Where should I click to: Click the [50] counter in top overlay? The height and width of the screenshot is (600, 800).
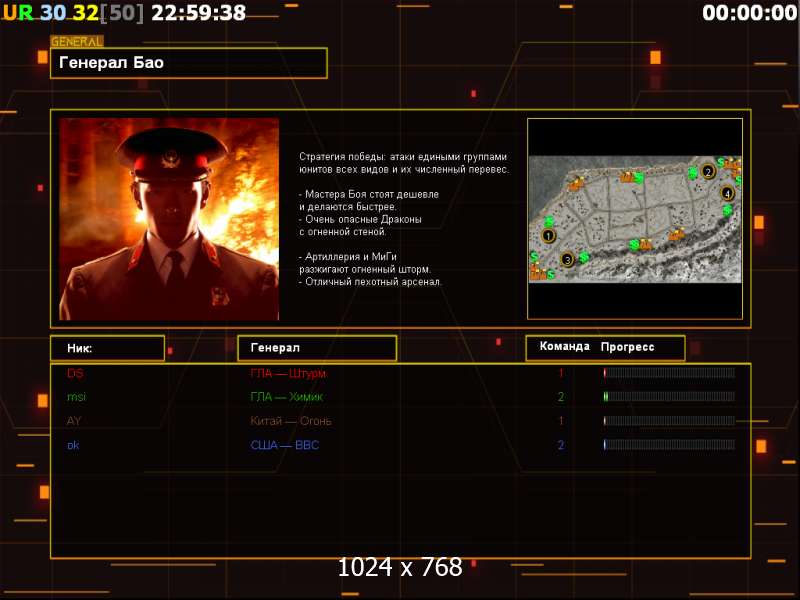122,13
